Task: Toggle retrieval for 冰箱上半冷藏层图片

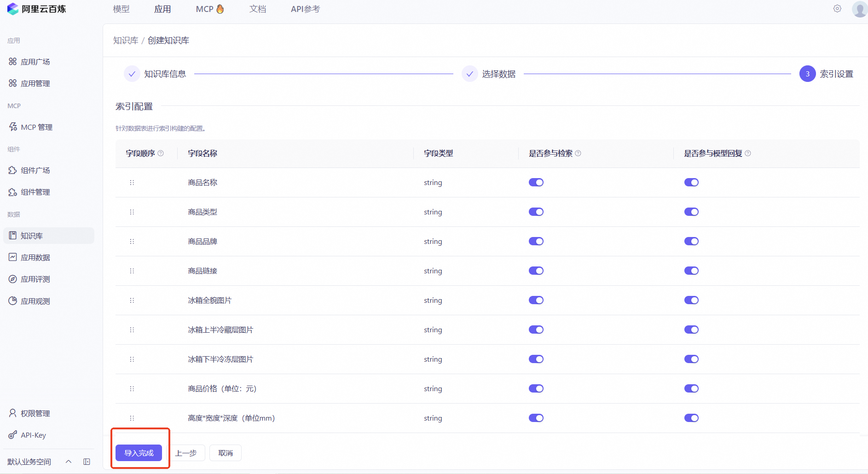Action: [536, 330]
